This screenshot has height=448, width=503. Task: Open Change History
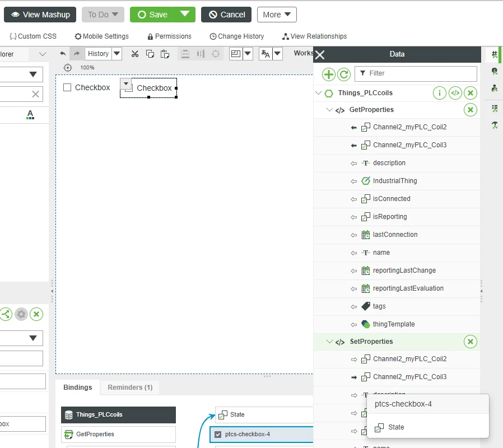coord(237,36)
